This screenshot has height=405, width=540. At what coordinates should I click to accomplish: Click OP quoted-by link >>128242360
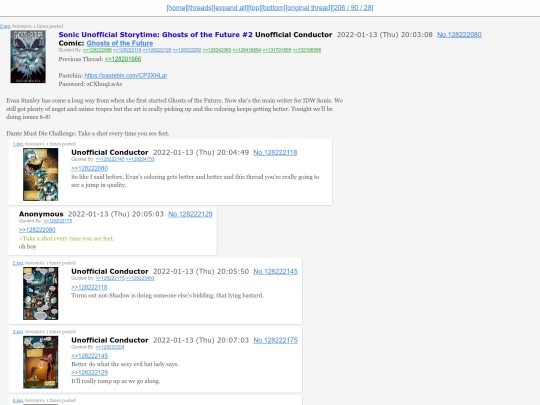[217, 50]
